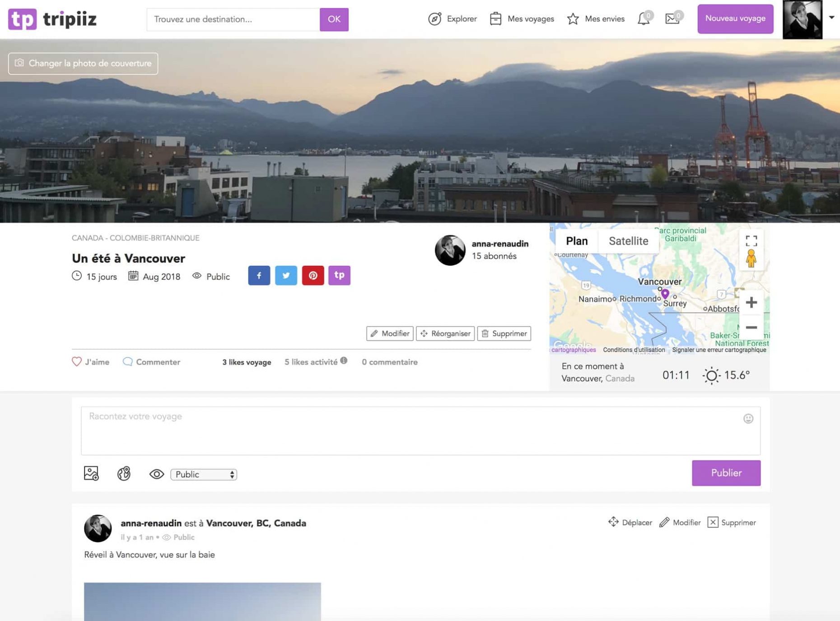Click the Commenter link
The height and width of the screenshot is (621, 840).
tap(151, 362)
